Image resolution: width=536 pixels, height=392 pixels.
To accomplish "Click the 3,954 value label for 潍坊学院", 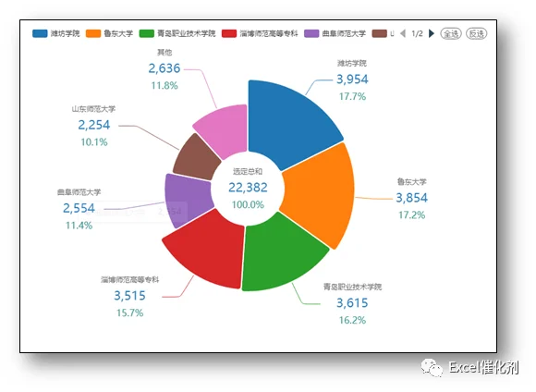I will [352, 80].
